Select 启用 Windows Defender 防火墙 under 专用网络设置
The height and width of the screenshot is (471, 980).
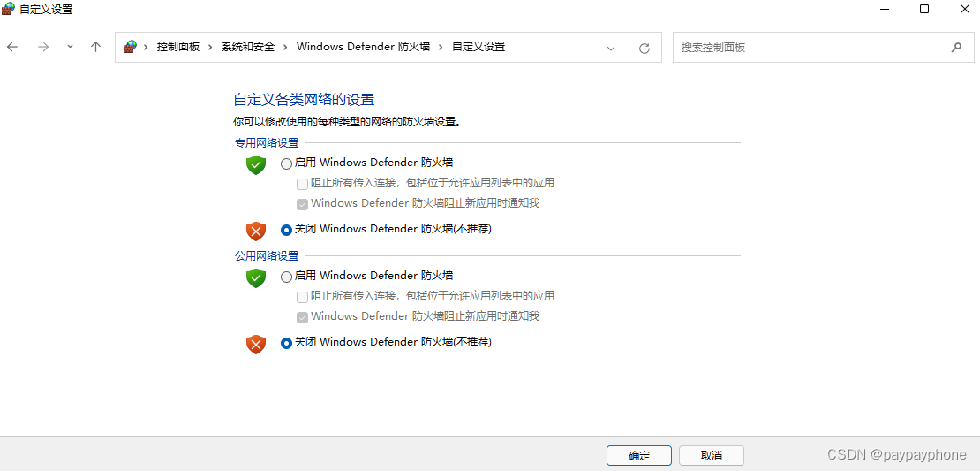coord(286,163)
